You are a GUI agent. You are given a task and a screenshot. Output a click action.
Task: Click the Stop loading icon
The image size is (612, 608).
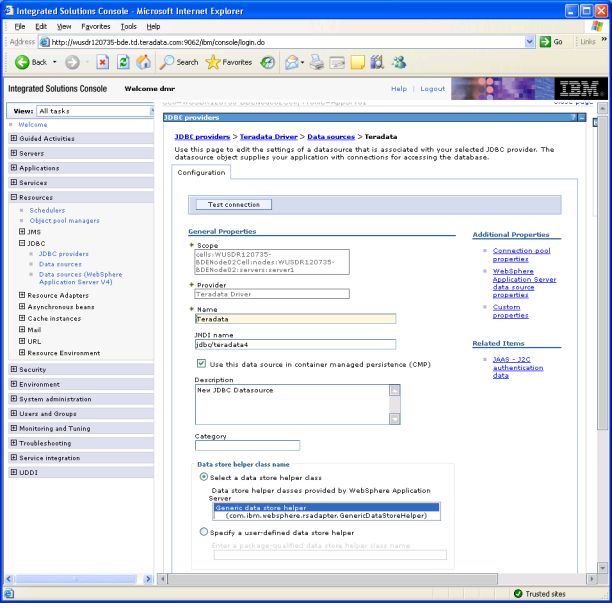coord(103,62)
